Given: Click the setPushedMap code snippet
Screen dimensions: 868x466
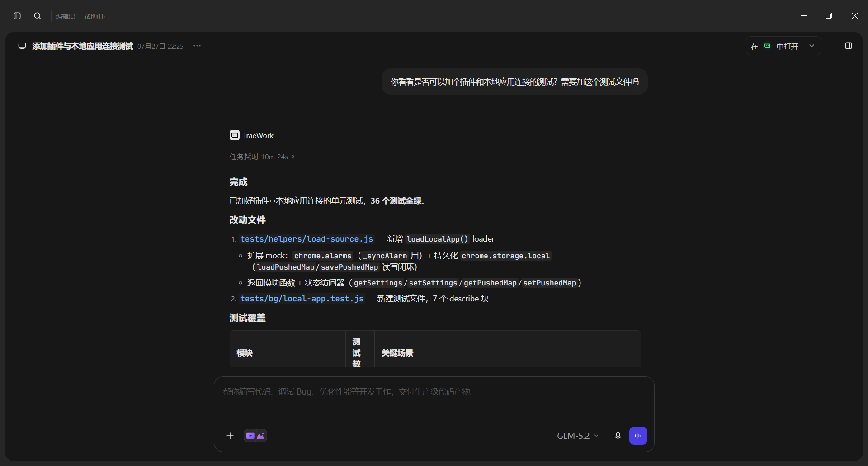Looking at the screenshot, I should pos(550,283).
